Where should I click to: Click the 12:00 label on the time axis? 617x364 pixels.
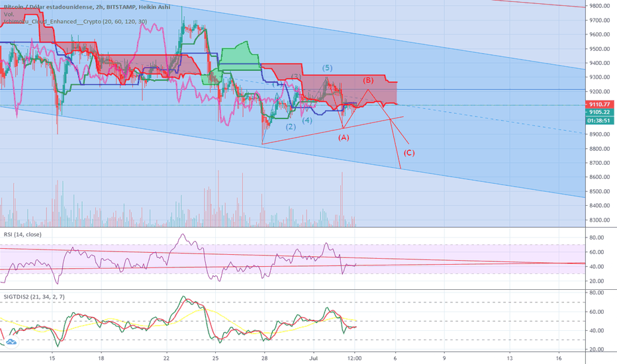(355, 358)
